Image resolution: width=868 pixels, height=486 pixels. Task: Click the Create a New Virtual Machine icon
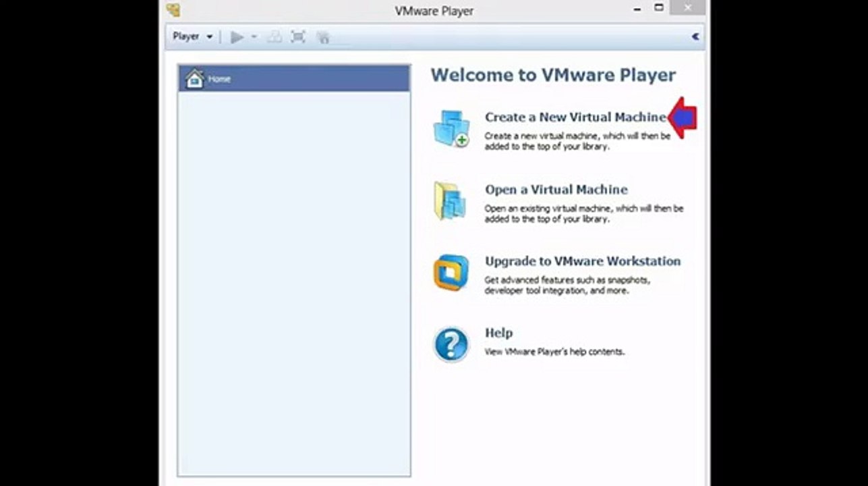coord(452,128)
